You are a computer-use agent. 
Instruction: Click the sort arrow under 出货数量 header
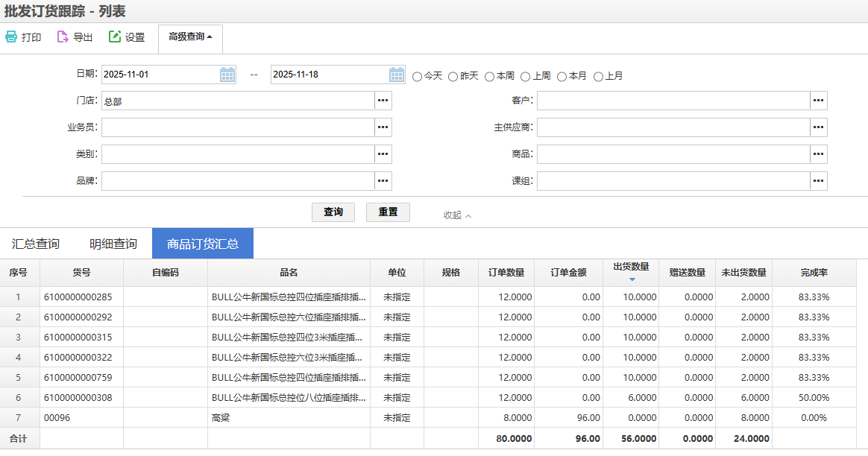(632, 279)
